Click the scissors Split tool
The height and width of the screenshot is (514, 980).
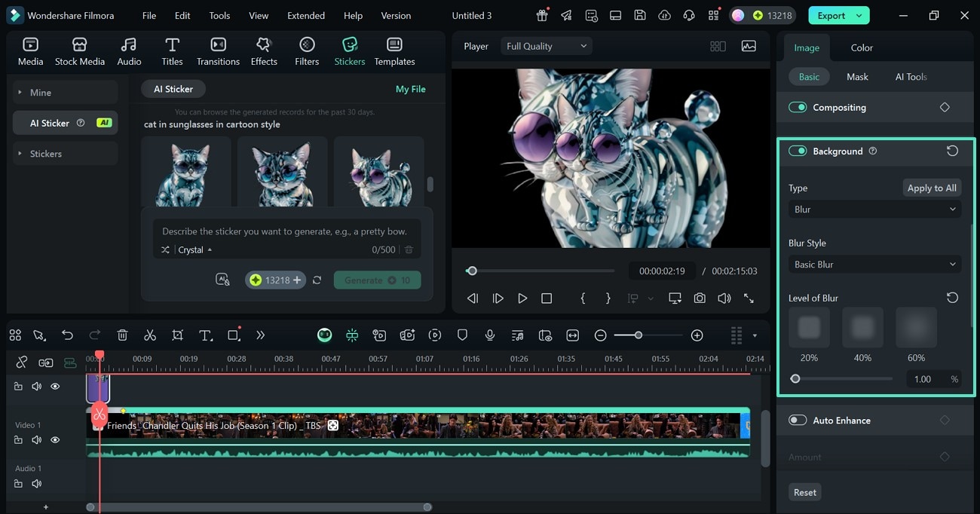coord(150,335)
